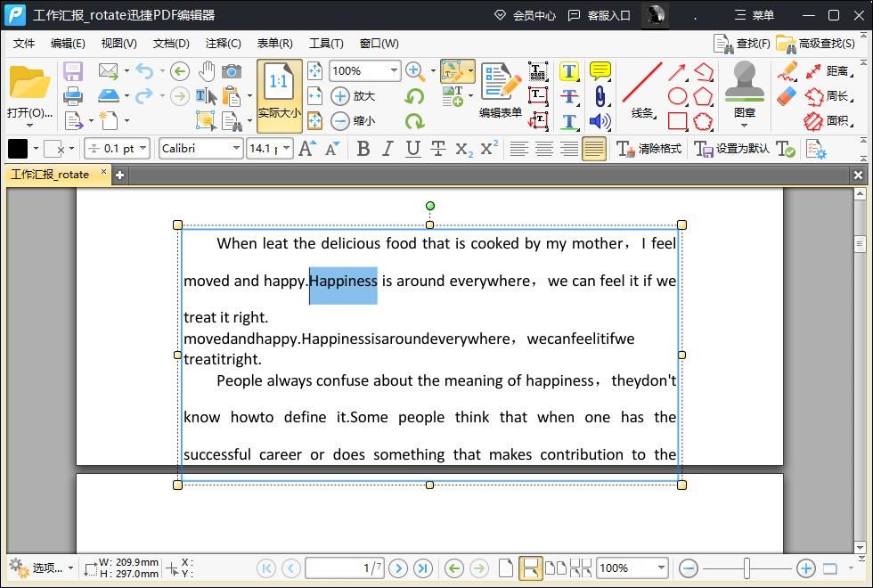Toggle bold text formatting
The width and height of the screenshot is (873, 588).
pyautogui.click(x=363, y=149)
